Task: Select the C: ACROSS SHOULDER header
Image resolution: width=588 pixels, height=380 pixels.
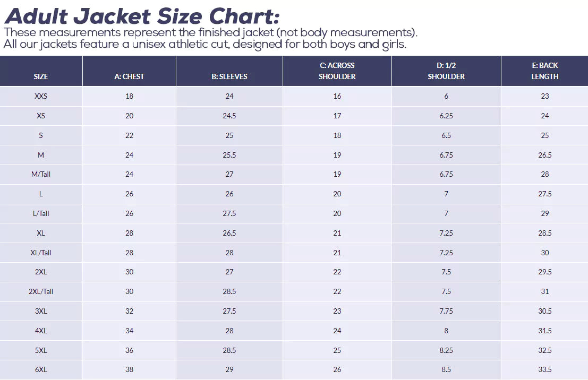Action: (x=337, y=71)
